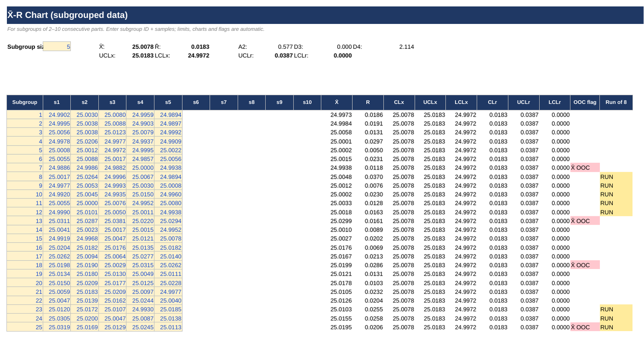The height and width of the screenshot is (338, 644).
Task: Select the D4 constant value 2.114
Action: (406, 47)
